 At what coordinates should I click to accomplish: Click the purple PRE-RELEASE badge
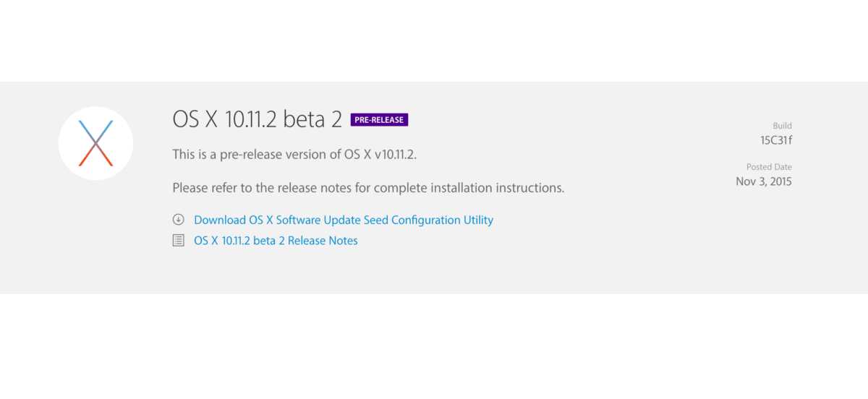coord(379,120)
